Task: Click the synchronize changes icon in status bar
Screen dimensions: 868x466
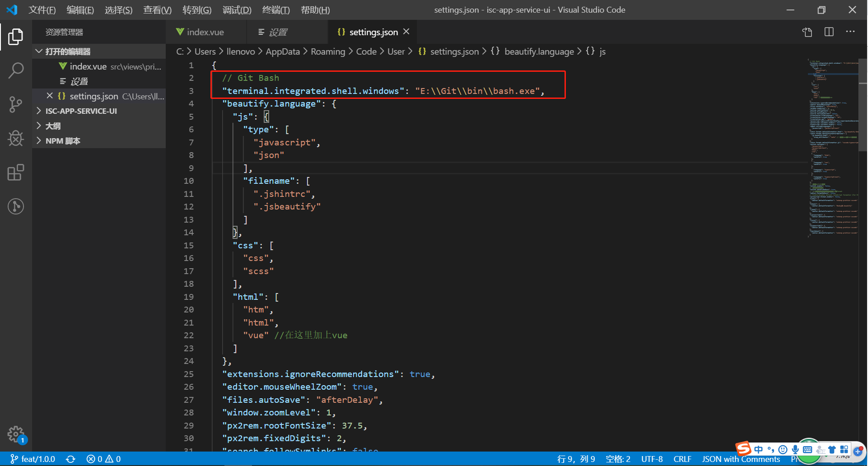Action: click(70, 459)
